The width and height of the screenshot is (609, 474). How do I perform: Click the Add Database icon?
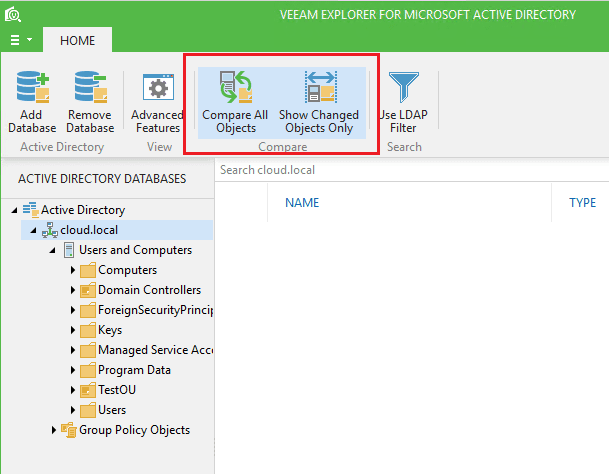[38, 89]
